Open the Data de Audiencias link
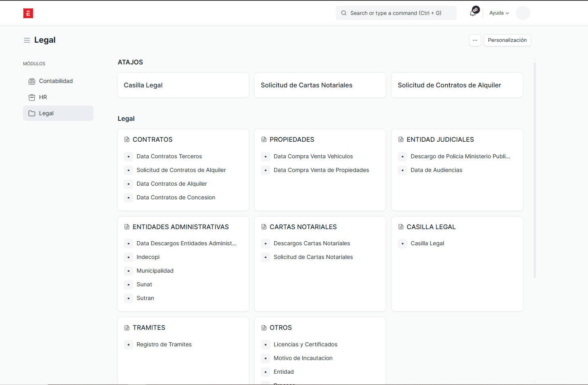 (x=436, y=170)
